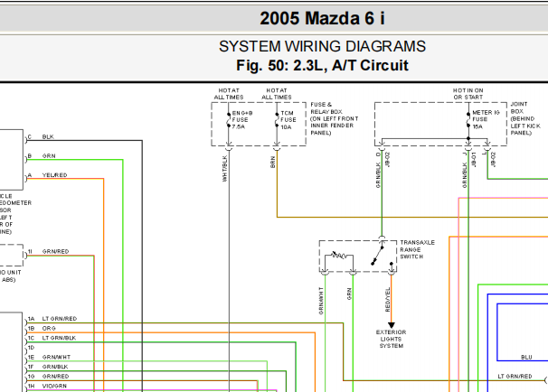Click the 'HOT IN ON OR START' label
The width and height of the screenshot is (548, 392).
click(468, 94)
